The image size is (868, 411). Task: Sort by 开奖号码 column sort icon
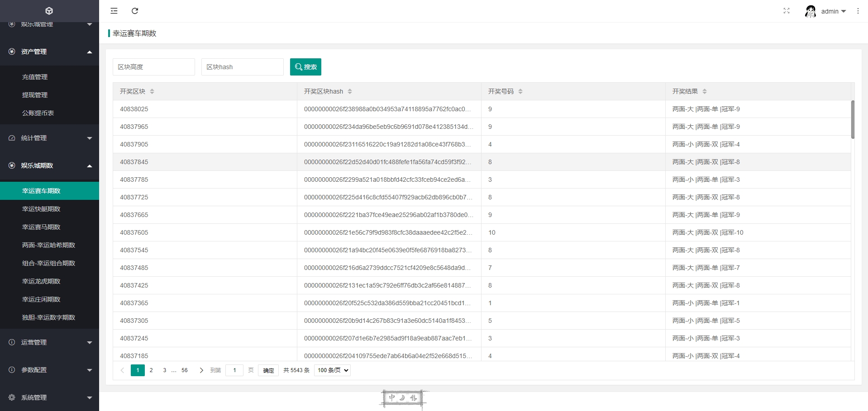520,91
